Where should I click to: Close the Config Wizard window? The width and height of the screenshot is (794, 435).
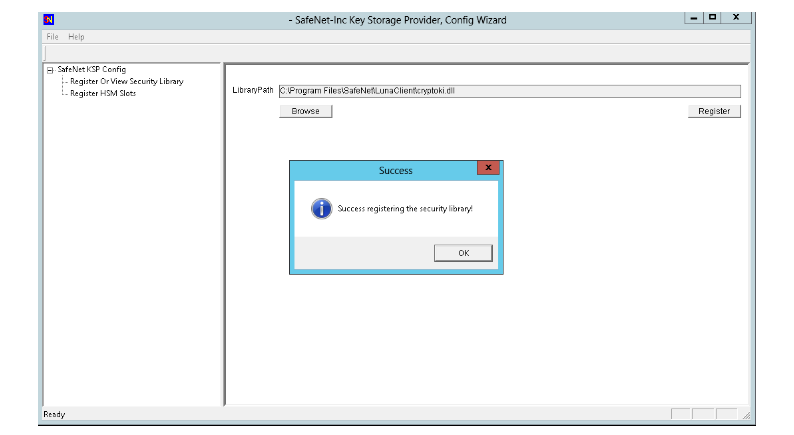coord(736,17)
